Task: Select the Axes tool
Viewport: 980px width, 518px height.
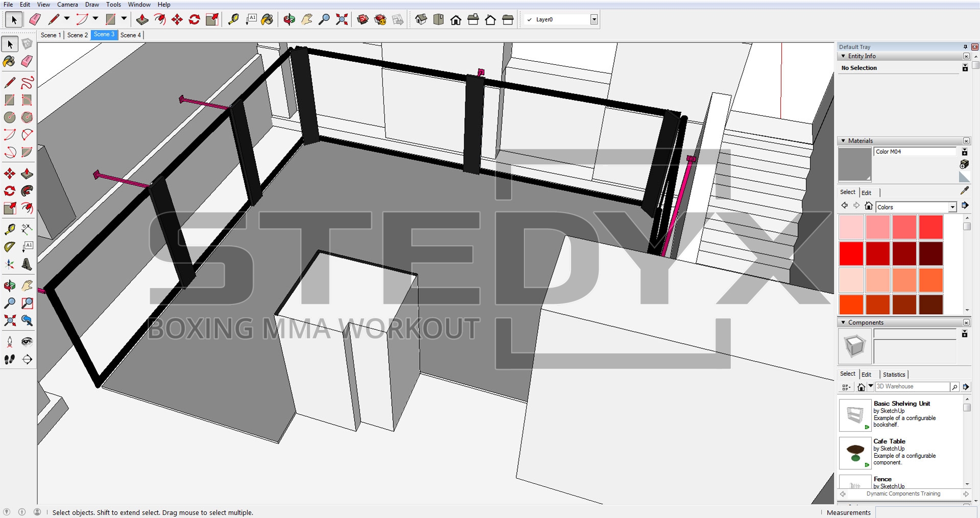Action: 10,264
